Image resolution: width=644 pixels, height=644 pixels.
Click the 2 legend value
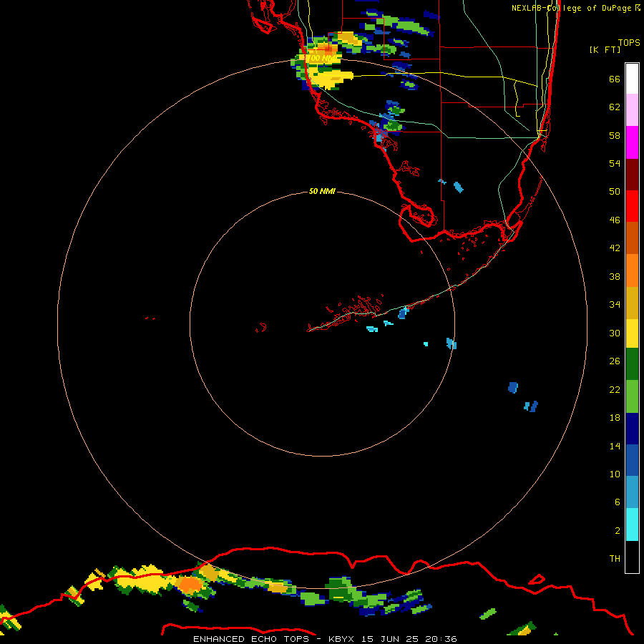pos(617,531)
